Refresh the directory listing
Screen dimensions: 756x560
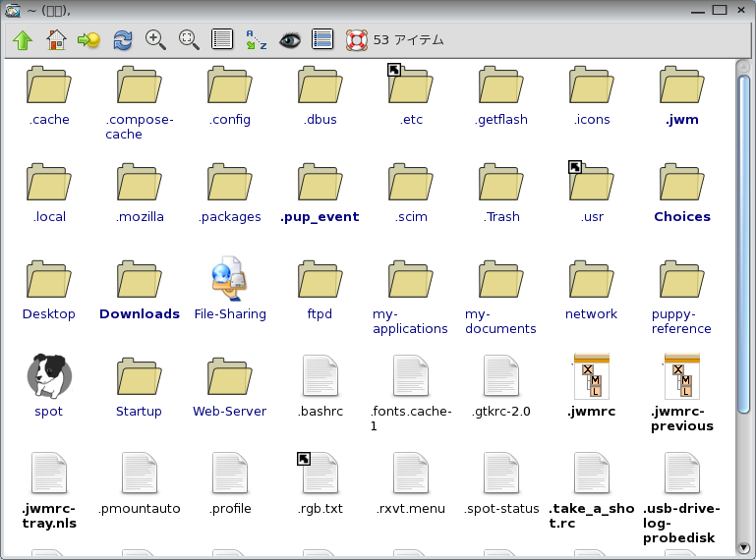click(x=123, y=40)
